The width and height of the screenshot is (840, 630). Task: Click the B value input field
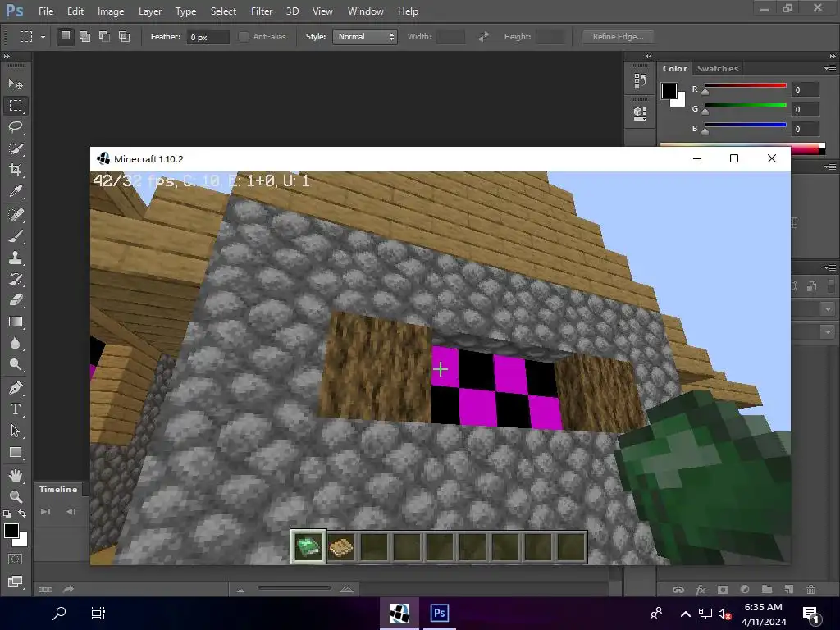coord(806,129)
